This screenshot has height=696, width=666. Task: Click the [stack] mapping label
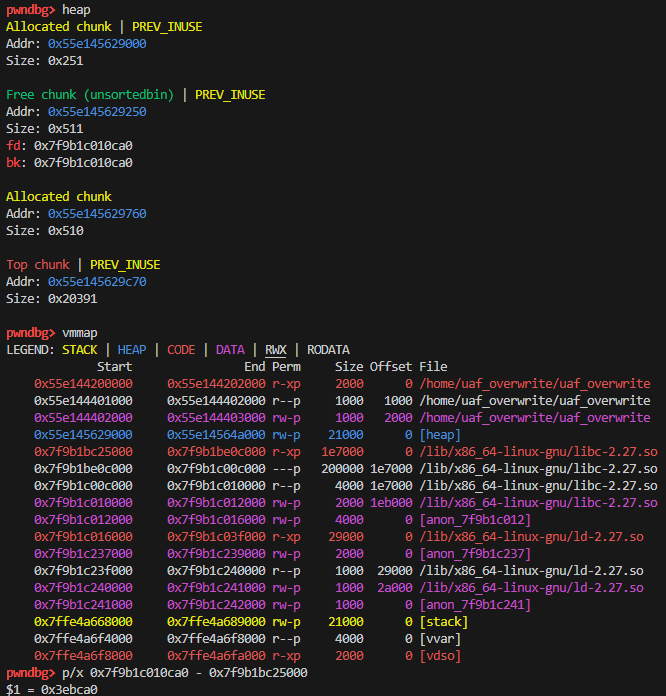pos(444,621)
